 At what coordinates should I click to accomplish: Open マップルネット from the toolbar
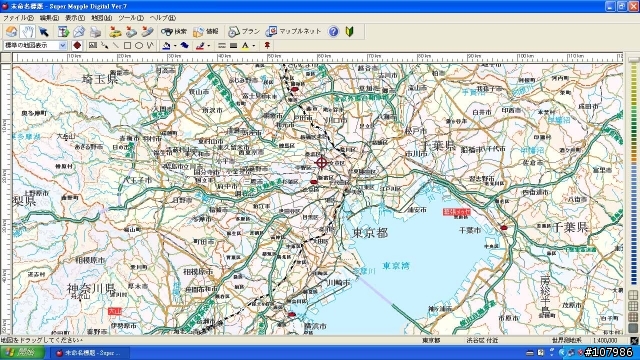[293, 31]
